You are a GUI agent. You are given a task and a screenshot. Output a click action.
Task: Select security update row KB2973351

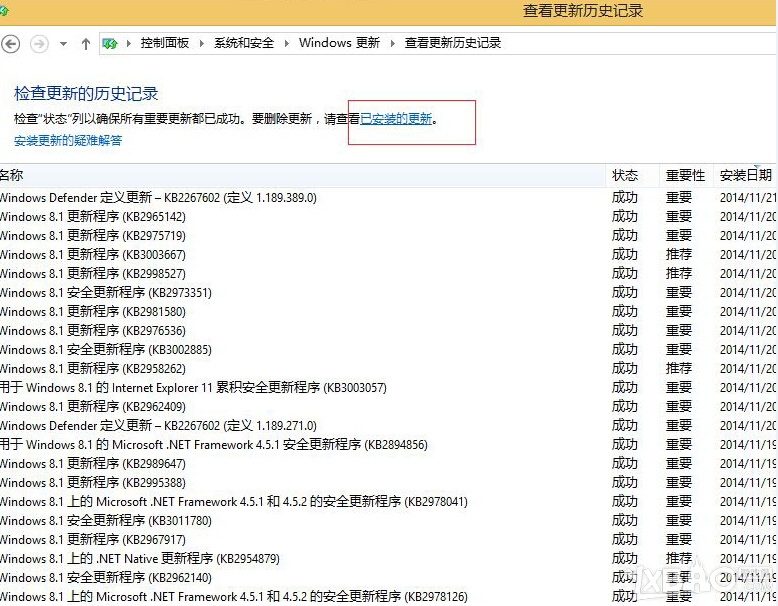[389, 293]
